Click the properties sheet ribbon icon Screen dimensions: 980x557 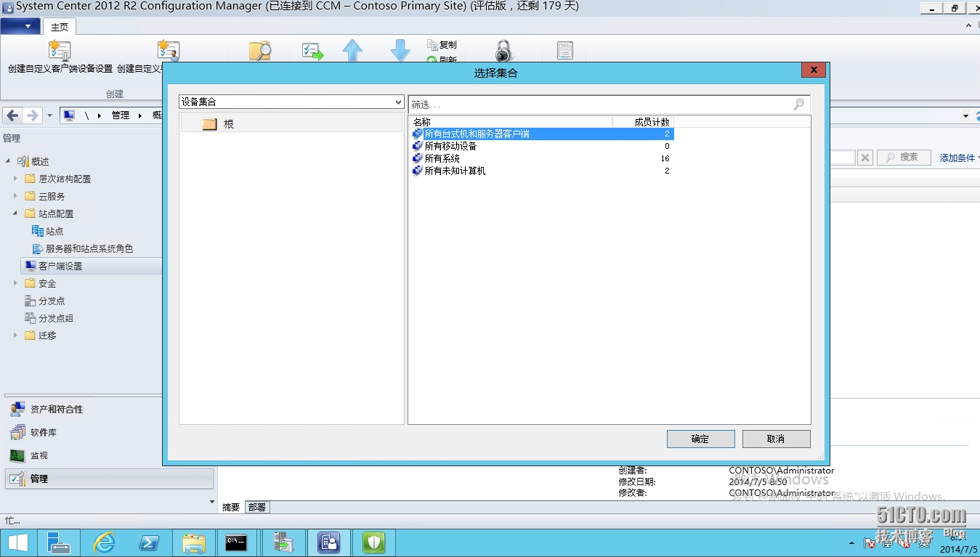[565, 51]
